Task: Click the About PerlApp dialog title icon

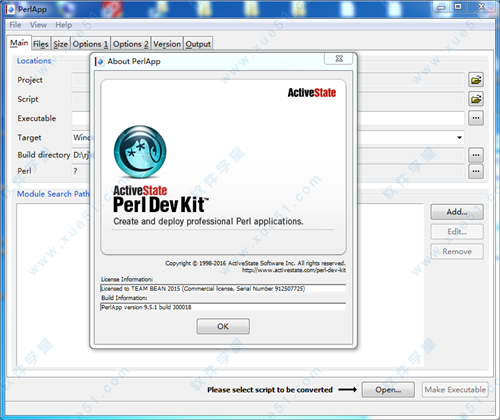Action: (99, 62)
